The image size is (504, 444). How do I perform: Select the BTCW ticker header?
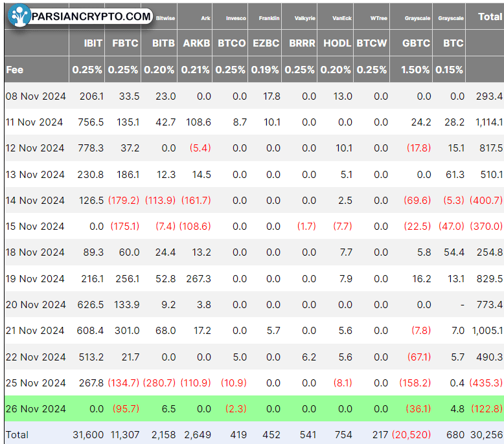[372, 43]
